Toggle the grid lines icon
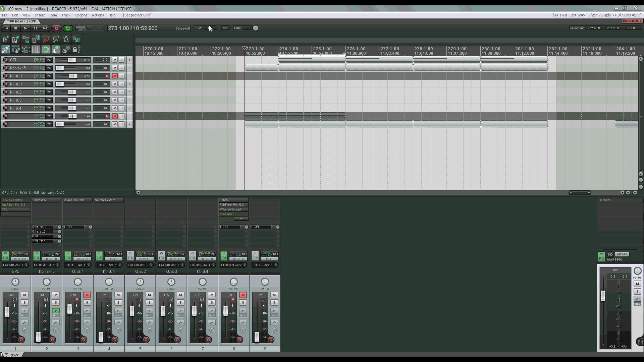The width and height of the screenshot is (644, 362). tap(36, 50)
